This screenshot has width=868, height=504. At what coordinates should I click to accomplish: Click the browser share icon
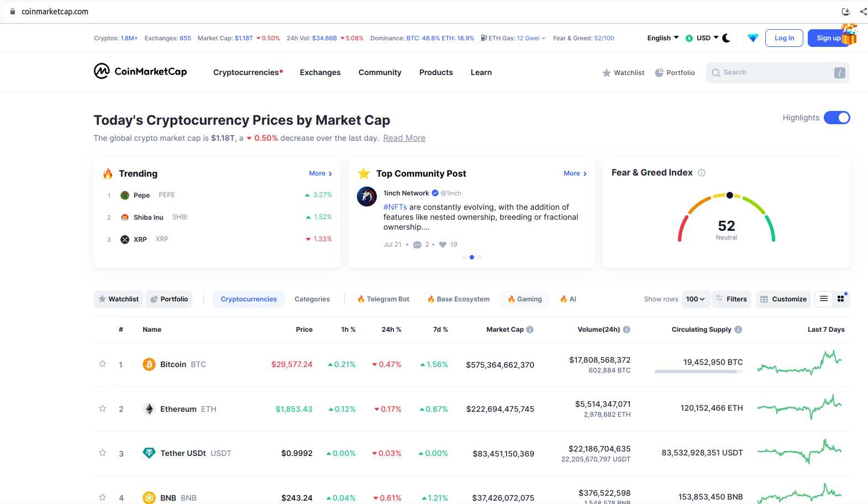pyautogui.click(x=862, y=11)
